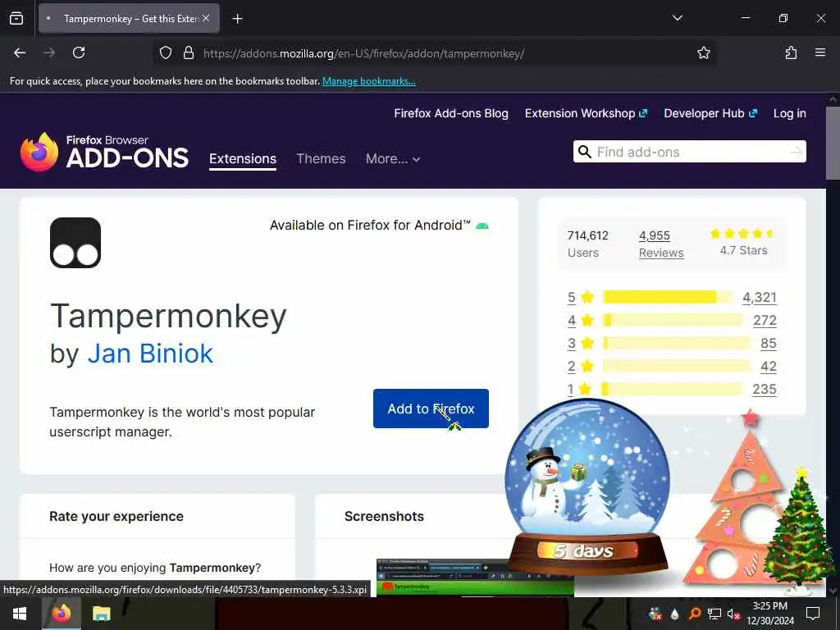Screen dimensions: 840x630
Task: Click the Firefox icon in the taskbar
Action: tap(61, 614)
